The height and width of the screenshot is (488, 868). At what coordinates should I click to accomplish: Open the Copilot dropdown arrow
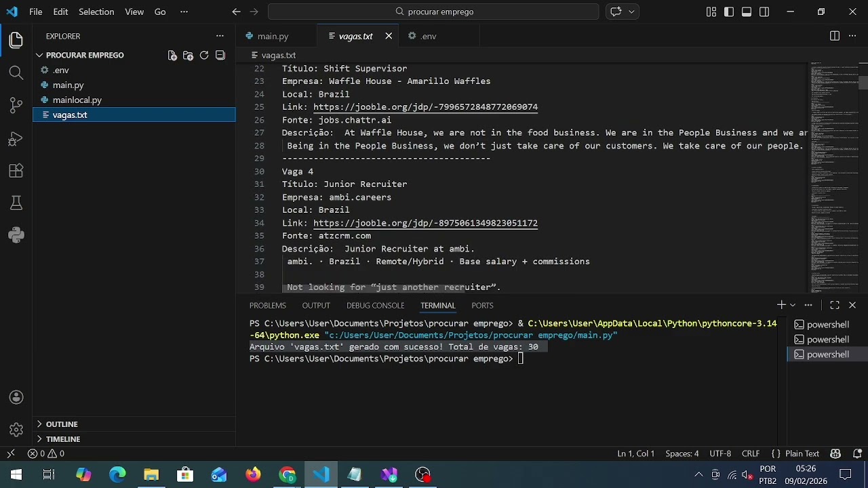click(x=631, y=12)
